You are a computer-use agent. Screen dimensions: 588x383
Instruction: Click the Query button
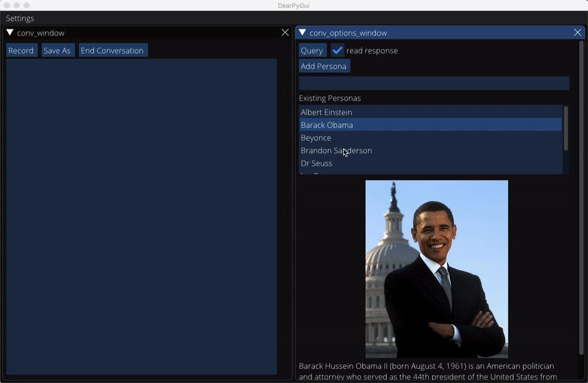[x=312, y=51]
